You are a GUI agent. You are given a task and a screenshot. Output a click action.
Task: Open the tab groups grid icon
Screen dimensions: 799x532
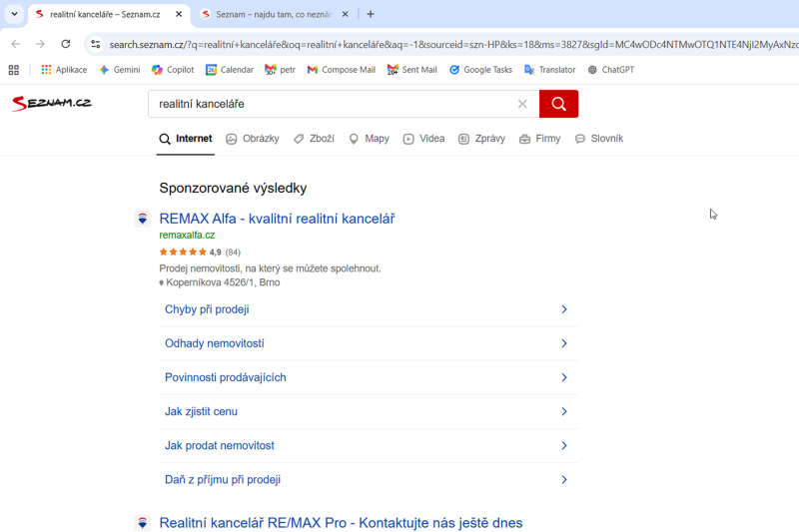pos(14,70)
